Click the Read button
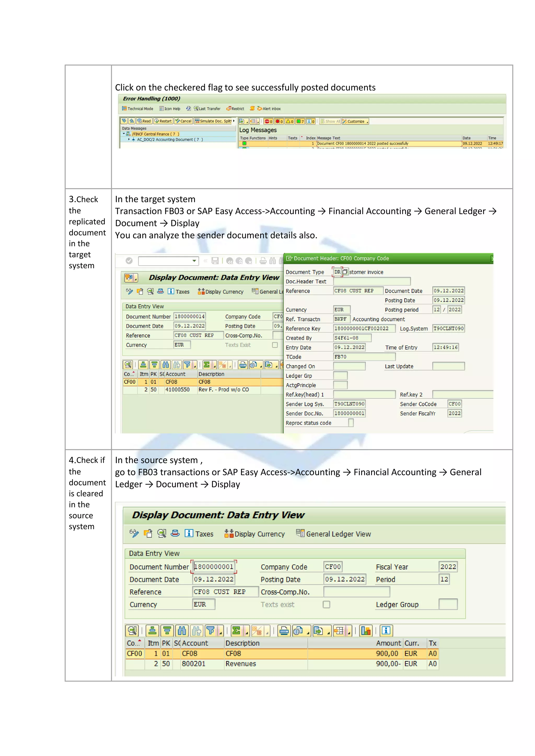 (144, 121)
